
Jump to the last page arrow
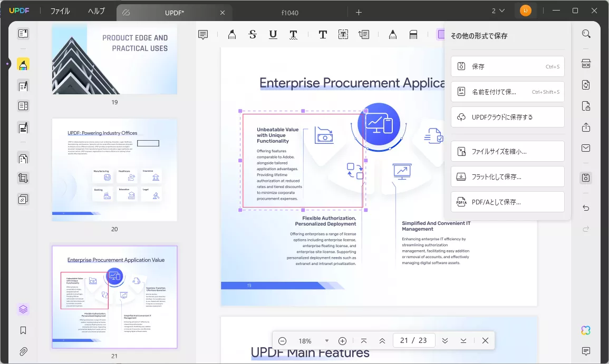coord(463,341)
